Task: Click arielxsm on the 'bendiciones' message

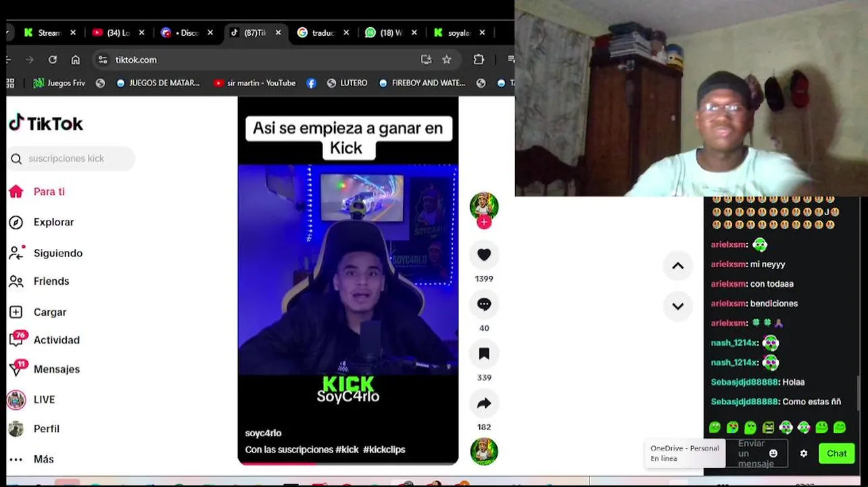Action: click(x=729, y=304)
